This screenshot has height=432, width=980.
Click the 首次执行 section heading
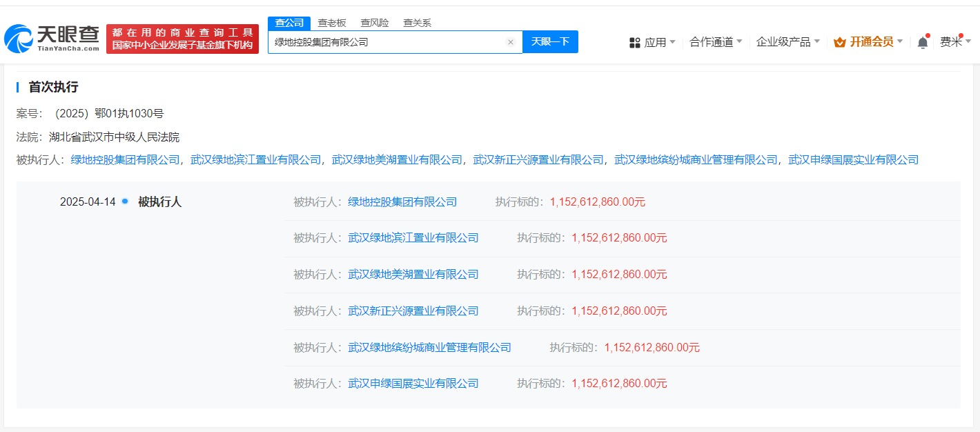click(53, 87)
